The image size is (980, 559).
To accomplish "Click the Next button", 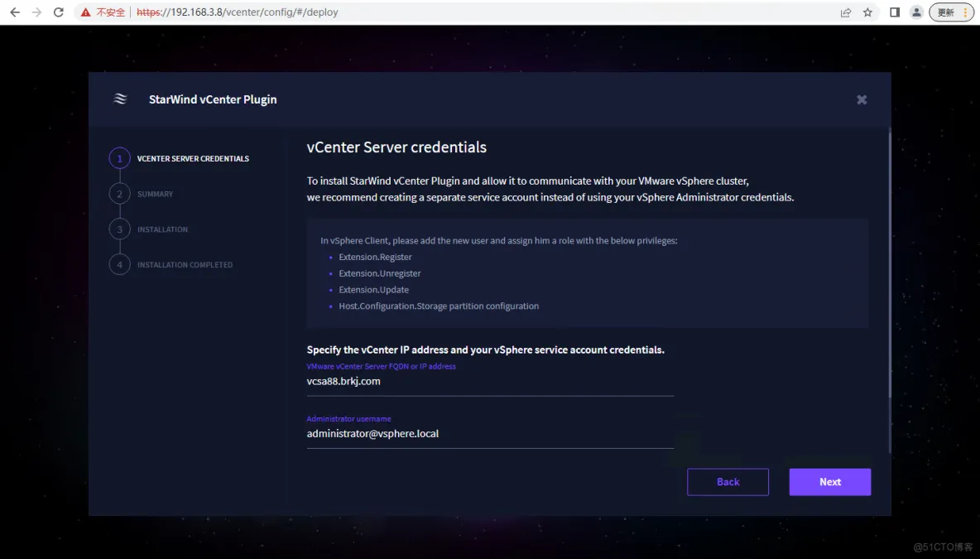I will tap(829, 481).
